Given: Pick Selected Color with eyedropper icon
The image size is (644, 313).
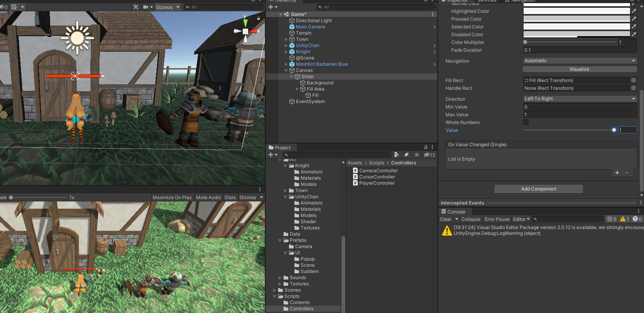Looking at the screenshot, I should coord(634,26).
